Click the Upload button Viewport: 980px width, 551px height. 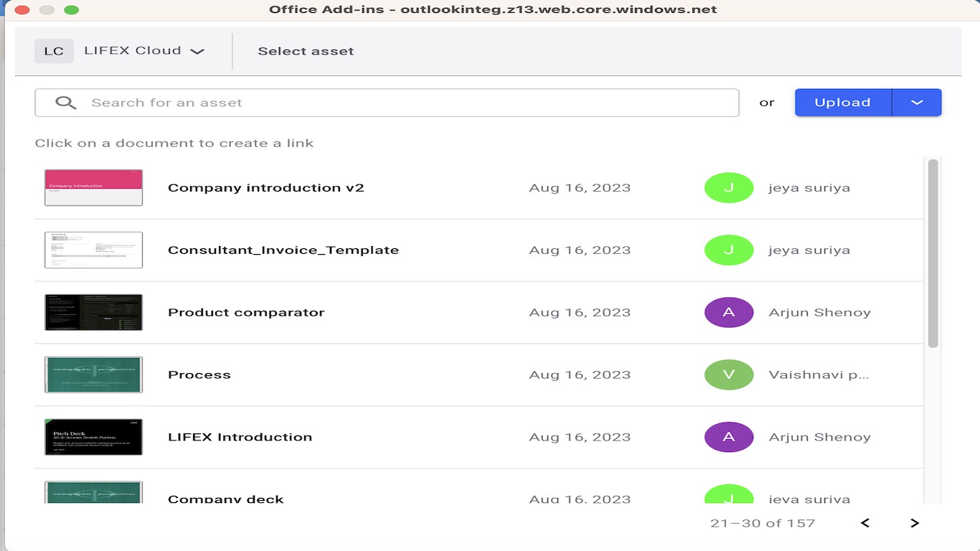coord(843,103)
